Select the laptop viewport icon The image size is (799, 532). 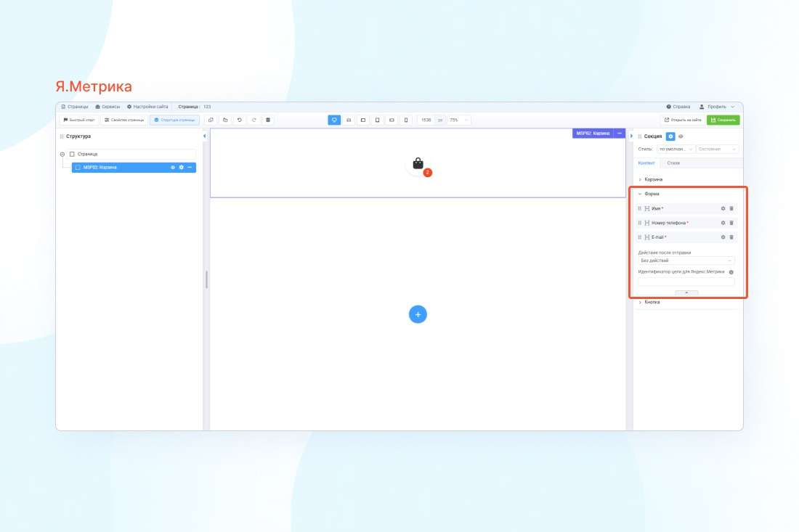point(349,120)
